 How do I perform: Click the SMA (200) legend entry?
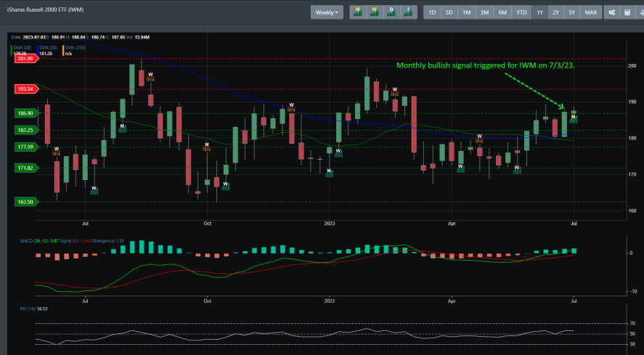[x=74, y=50]
